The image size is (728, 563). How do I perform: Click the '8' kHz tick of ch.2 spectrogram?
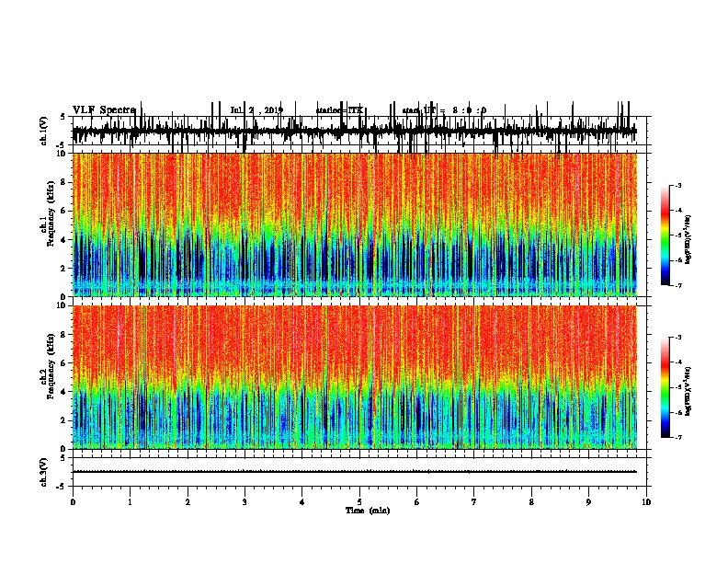tap(64, 335)
